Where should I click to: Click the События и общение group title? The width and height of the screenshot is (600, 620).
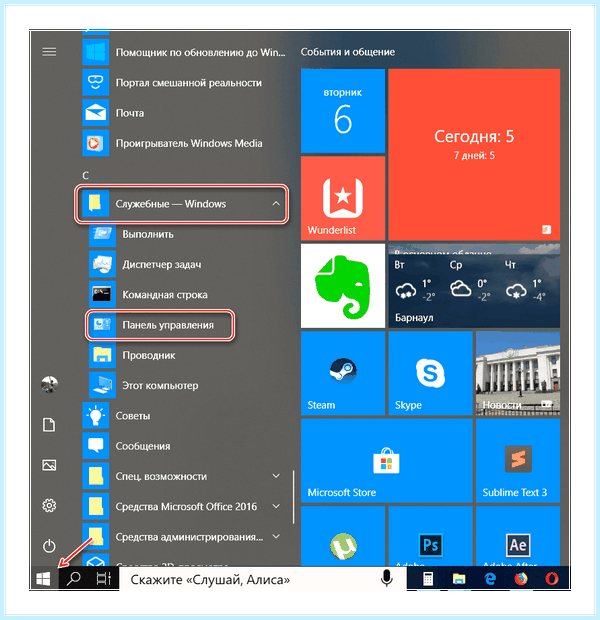pos(347,52)
